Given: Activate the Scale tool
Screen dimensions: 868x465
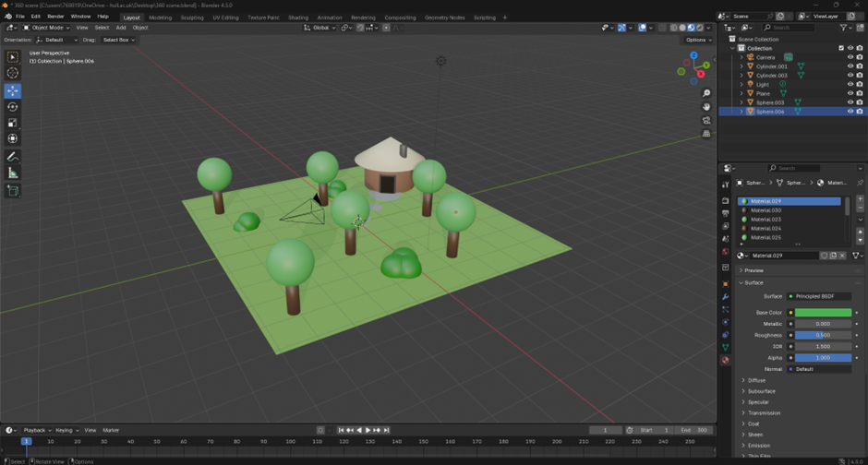Looking at the screenshot, I should pos(13,123).
